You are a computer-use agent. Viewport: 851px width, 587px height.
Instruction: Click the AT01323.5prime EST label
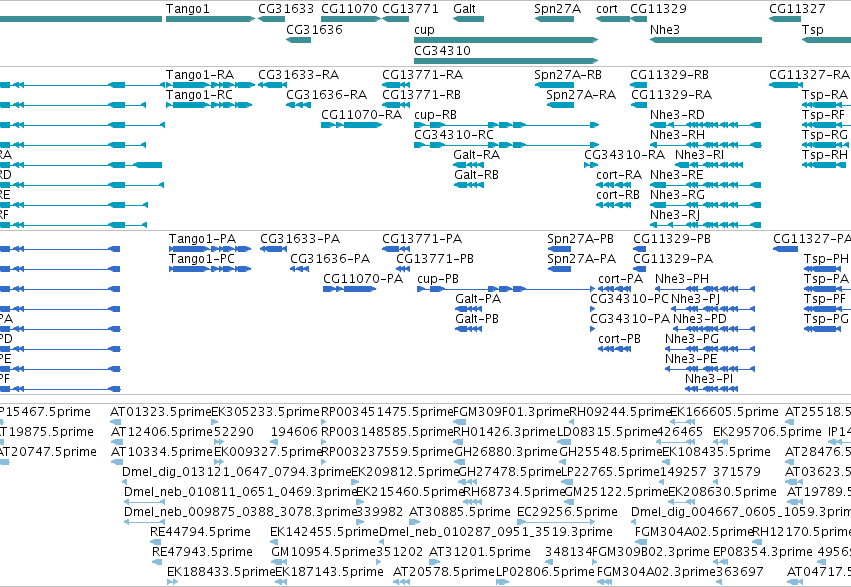161,412
